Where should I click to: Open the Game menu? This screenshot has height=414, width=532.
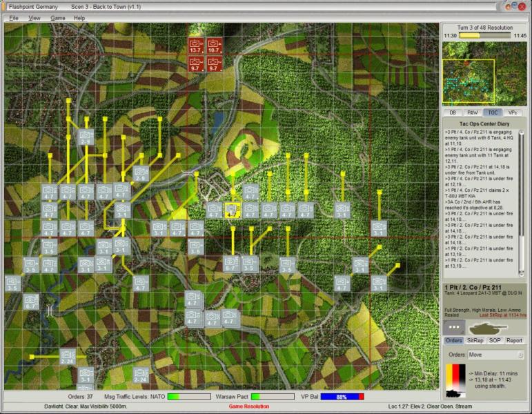[58, 17]
